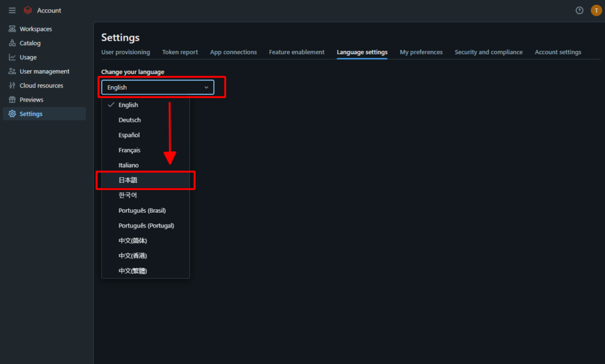The image size is (605, 364).
Task: Click the Workspaces sidebar icon
Action: pyautogui.click(x=12, y=29)
